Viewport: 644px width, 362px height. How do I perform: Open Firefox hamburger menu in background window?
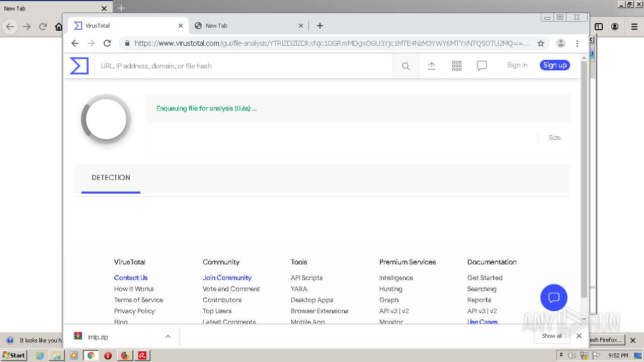click(634, 27)
